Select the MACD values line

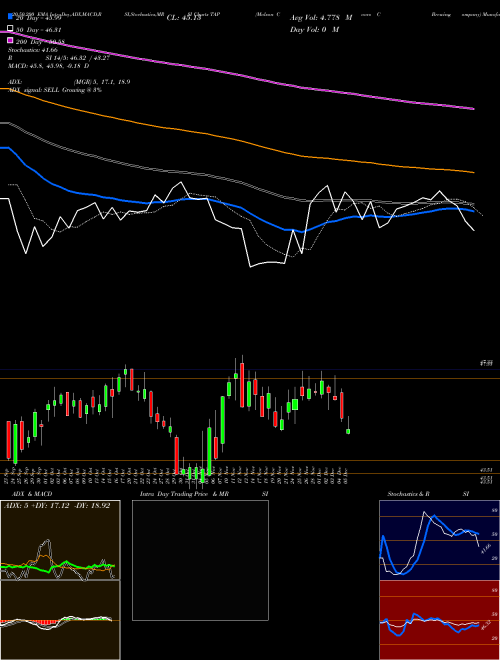point(48,66)
